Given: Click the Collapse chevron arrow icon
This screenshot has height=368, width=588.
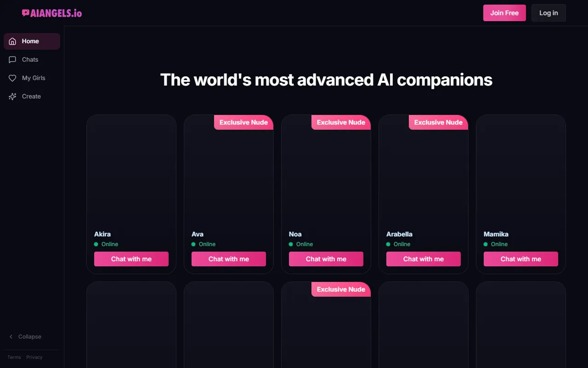Looking at the screenshot, I should 11,337.
